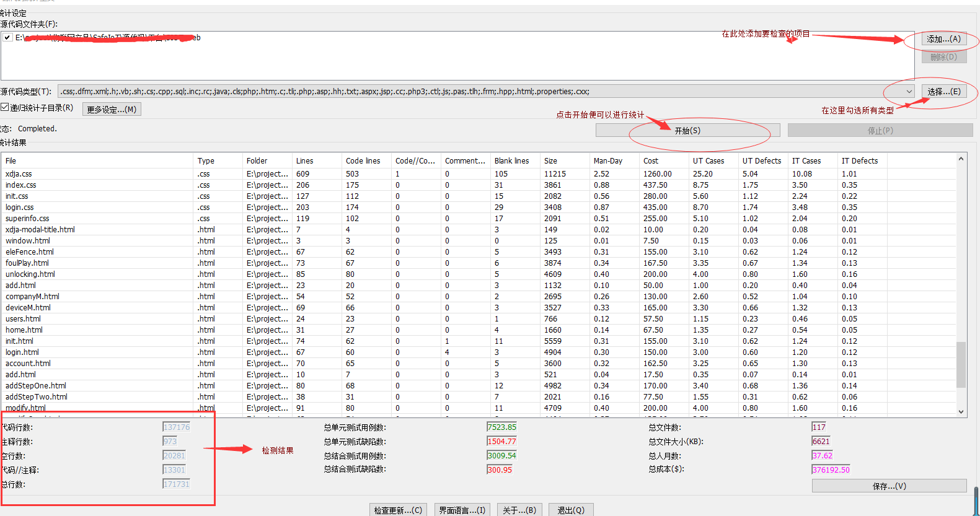This screenshot has width=980, height=516.
Task: Click the blank lines total field 20281
Action: click(x=174, y=456)
